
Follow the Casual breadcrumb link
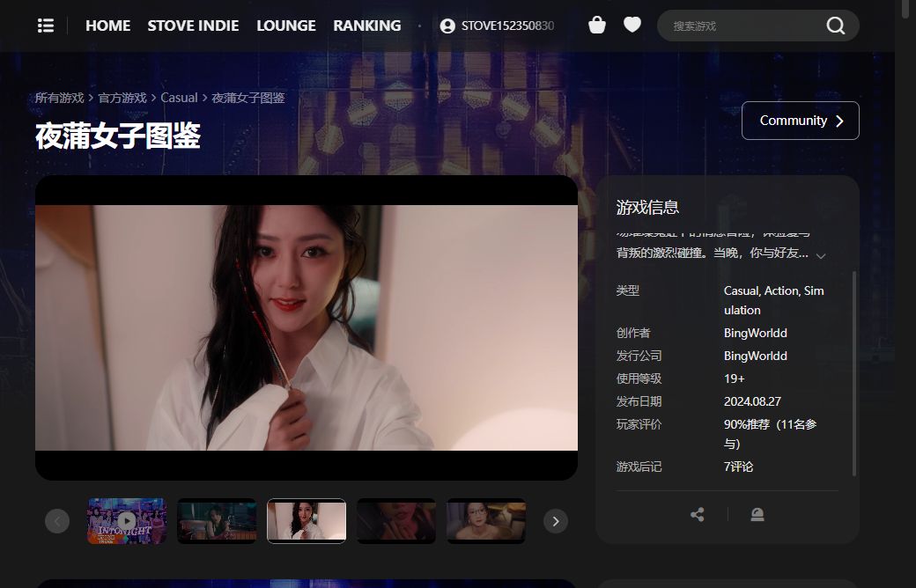pyautogui.click(x=179, y=98)
